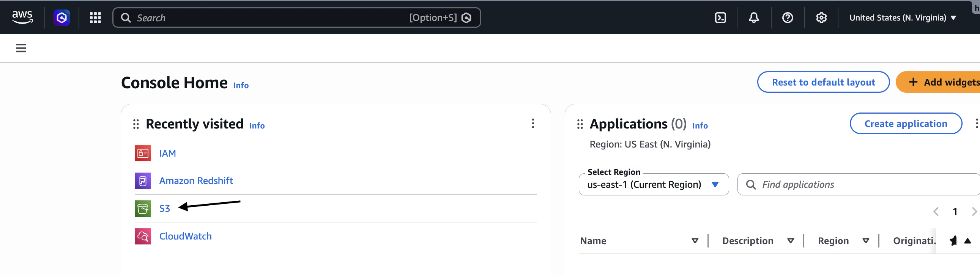Go to the previous applications page
The width and height of the screenshot is (980, 276).
click(936, 212)
